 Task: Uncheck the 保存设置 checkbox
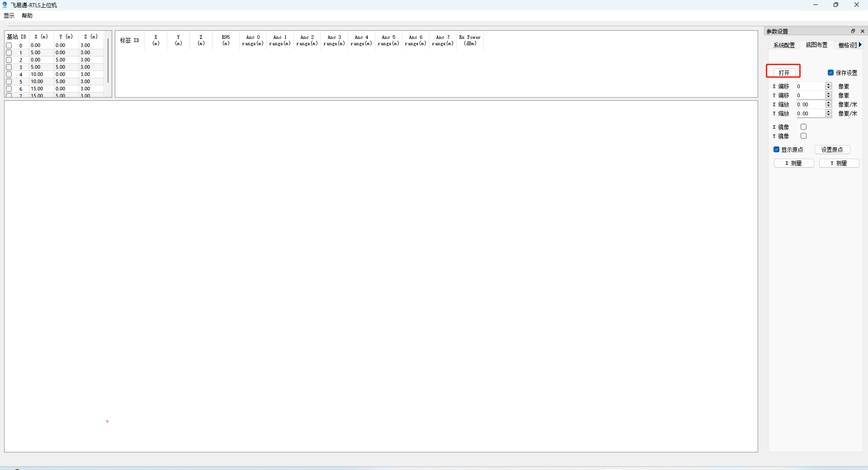[x=831, y=72]
